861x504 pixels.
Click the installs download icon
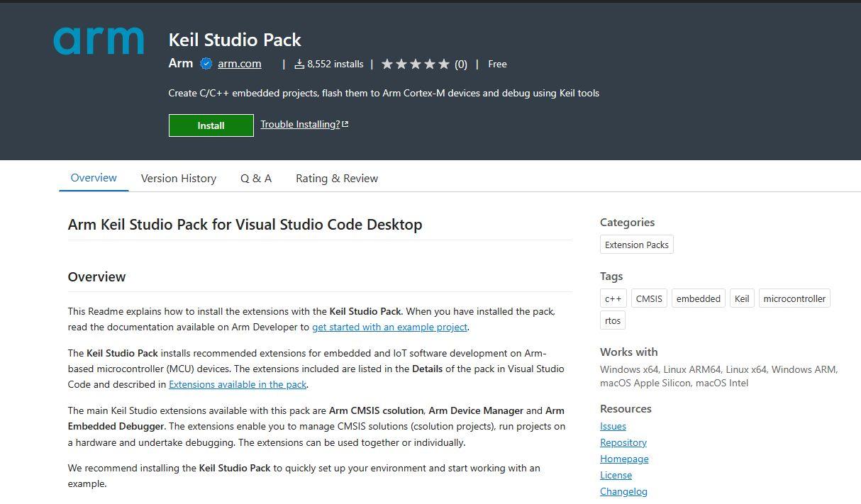[301, 63]
